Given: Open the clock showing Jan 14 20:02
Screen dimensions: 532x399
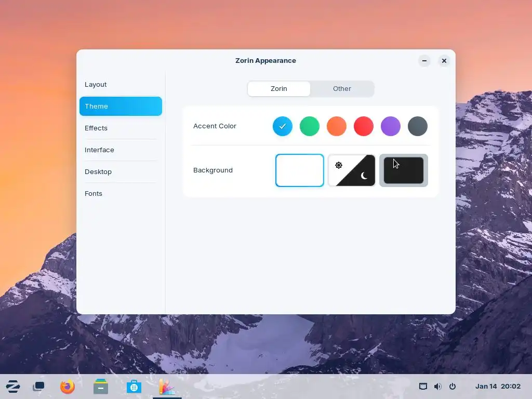Looking at the screenshot, I should point(498,387).
